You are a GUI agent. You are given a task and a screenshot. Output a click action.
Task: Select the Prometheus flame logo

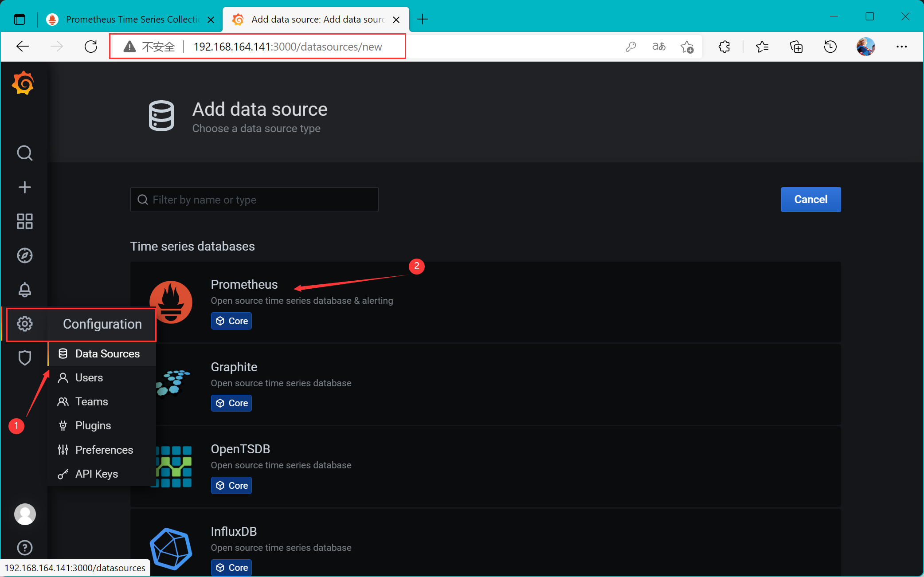coord(171,302)
